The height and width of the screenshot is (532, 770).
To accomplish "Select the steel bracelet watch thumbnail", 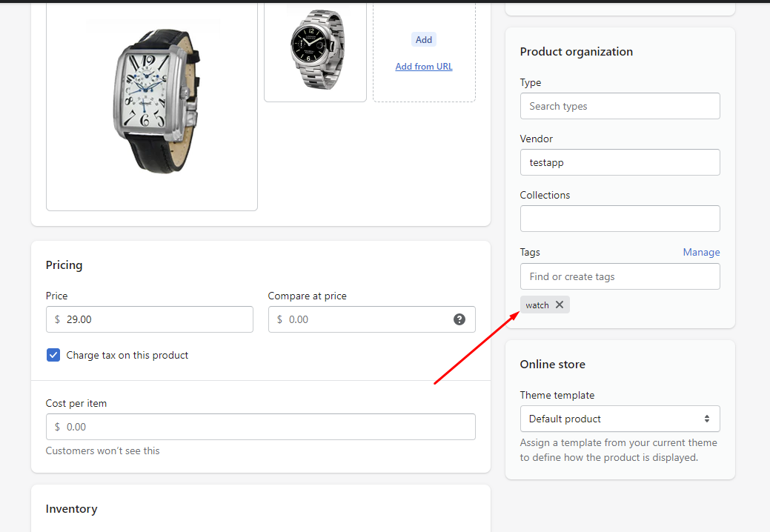I will 315,50.
